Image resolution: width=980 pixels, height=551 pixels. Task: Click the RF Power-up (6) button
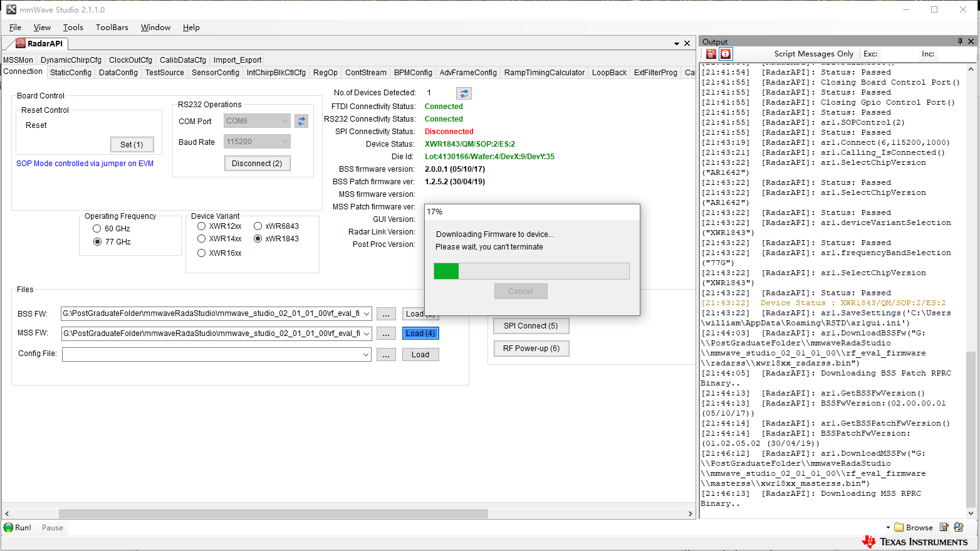click(x=531, y=349)
